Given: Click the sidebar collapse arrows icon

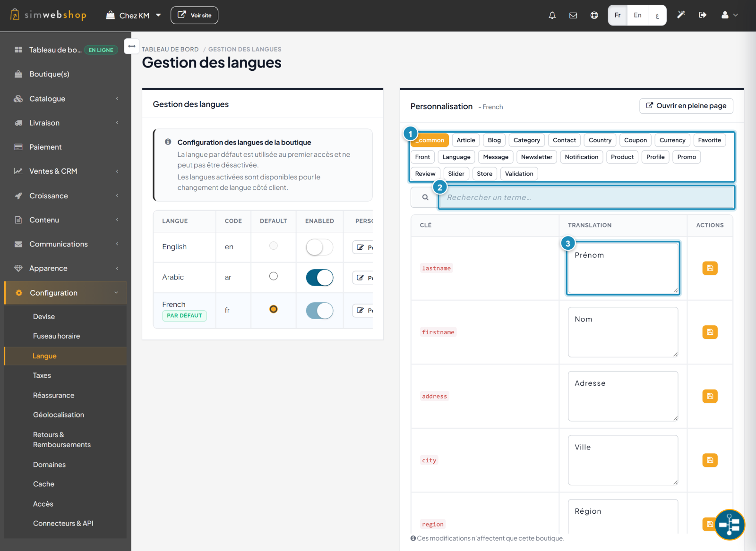Looking at the screenshot, I should click(x=132, y=46).
